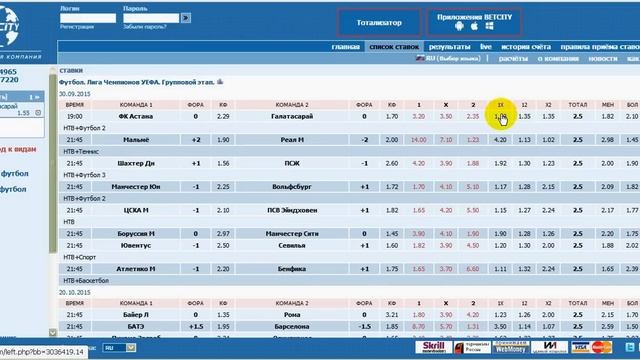Select Шахтер Дн handicap odds 1.56
The image size is (640, 360).
pos(223,163)
